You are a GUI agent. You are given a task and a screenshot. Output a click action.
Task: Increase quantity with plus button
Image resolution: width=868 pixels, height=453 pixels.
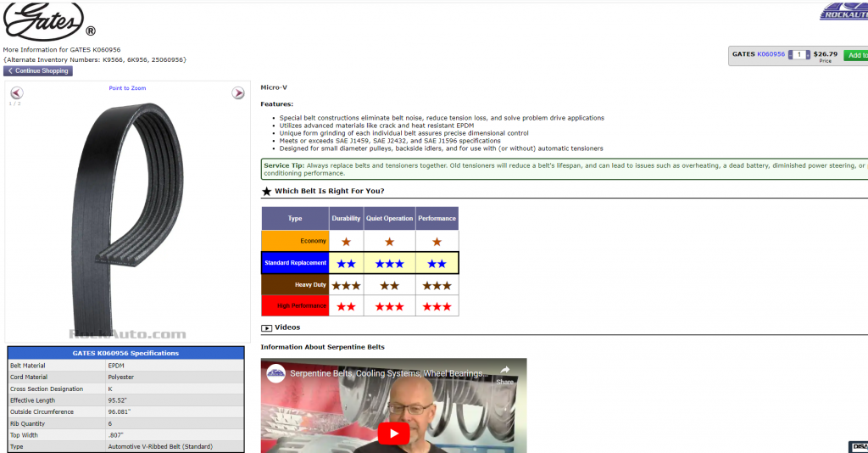(808, 55)
